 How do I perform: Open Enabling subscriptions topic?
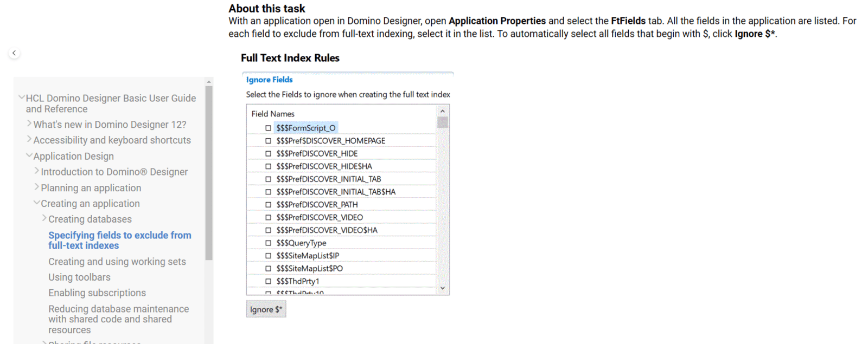97,293
